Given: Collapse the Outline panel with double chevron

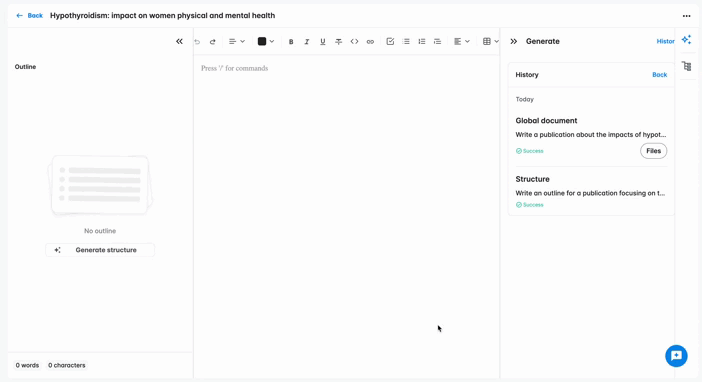Looking at the screenshot, I should click(179, 41).
